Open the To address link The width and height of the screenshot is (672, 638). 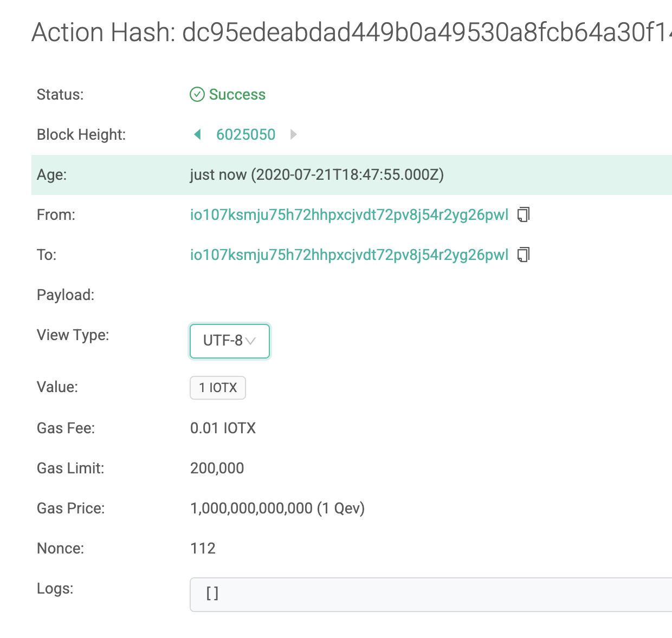coord(349,255)
